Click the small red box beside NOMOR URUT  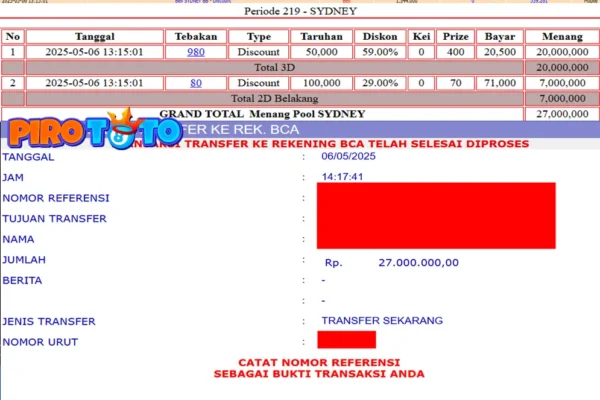[346, 341]
